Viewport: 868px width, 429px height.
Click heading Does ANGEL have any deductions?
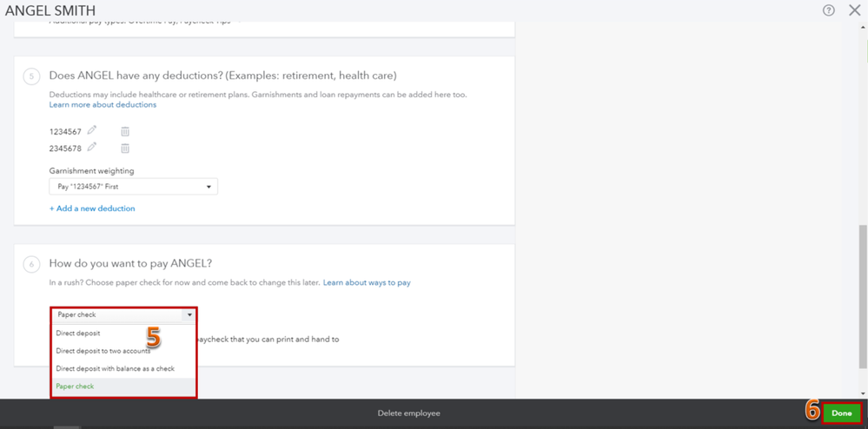point(222,76)
